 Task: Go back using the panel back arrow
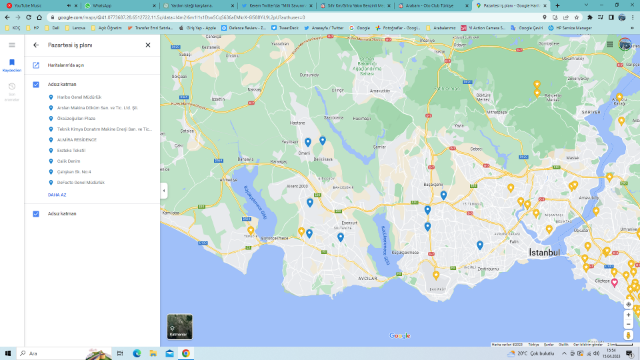36,45
